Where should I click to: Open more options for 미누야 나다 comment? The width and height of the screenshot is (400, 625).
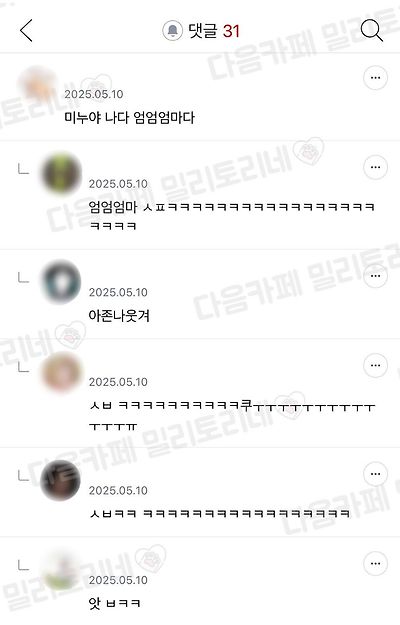click(x=375, y=78)
